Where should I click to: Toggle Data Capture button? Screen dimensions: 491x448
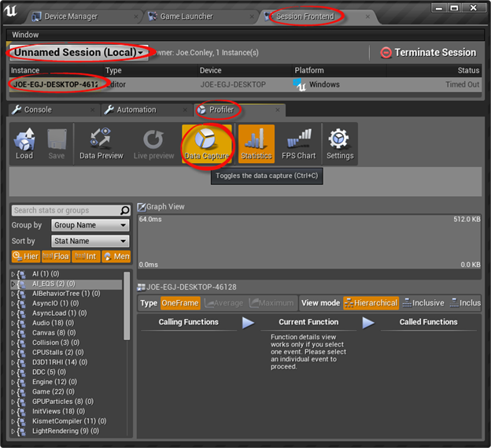(207, 143)
